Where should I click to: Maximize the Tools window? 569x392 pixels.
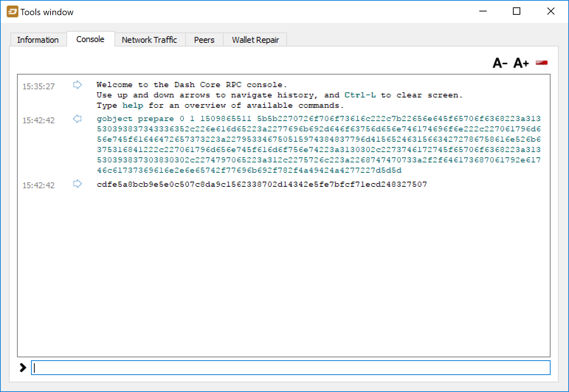[517, 11]
